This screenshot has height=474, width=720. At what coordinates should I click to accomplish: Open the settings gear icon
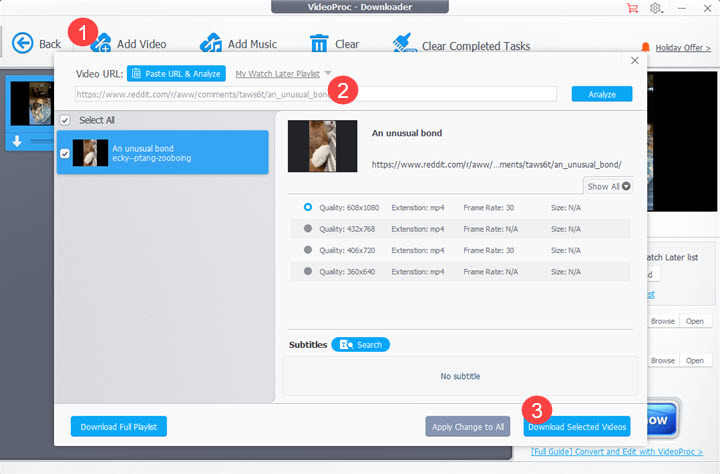pos(656,8)
